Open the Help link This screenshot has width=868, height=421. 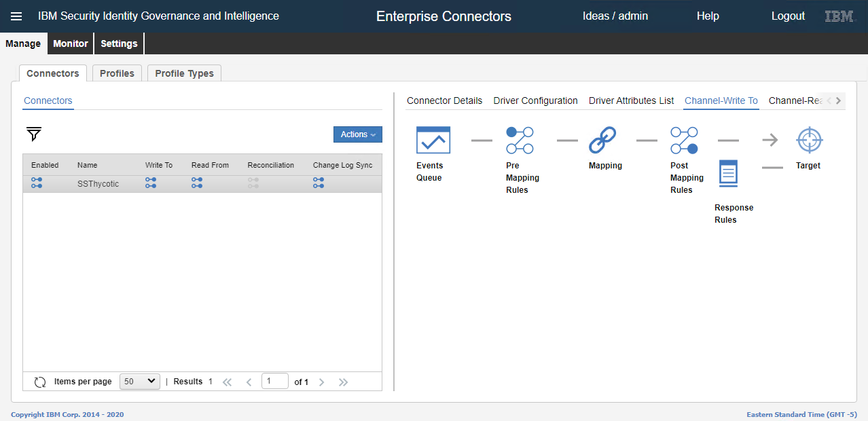pyautogui.click(x=707, y=16)
